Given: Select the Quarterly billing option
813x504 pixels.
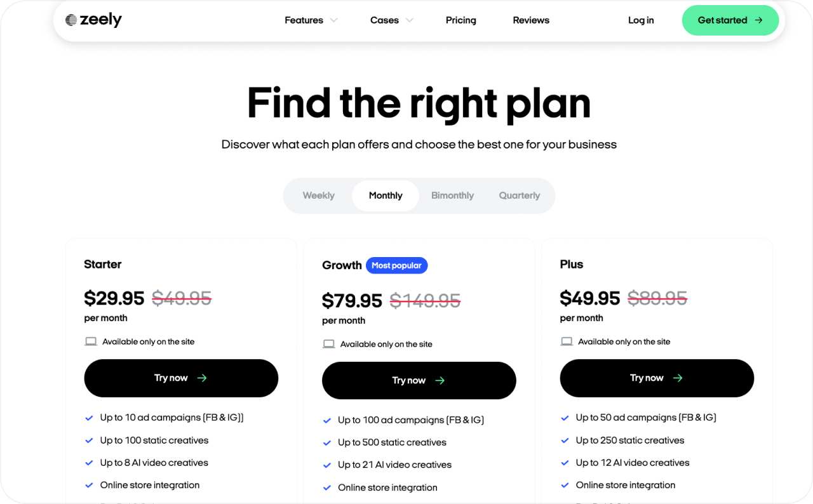Looking at the screenshot, I should [x=520, y=196].
